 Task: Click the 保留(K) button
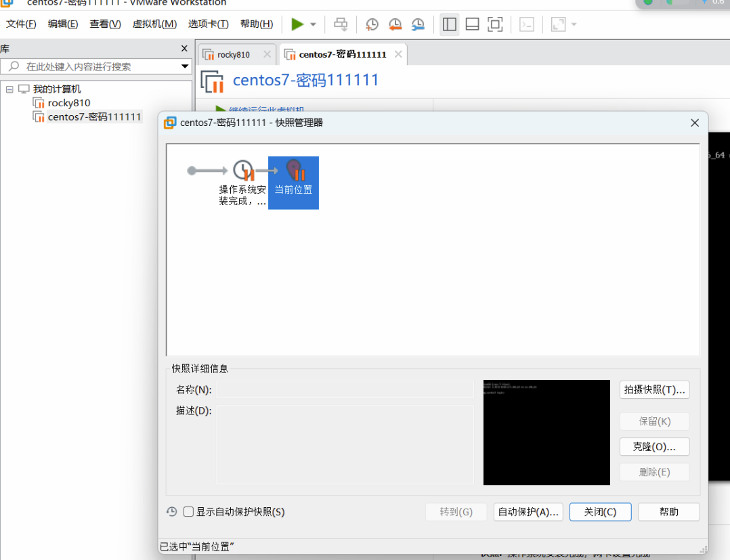[x=655, y=421]
